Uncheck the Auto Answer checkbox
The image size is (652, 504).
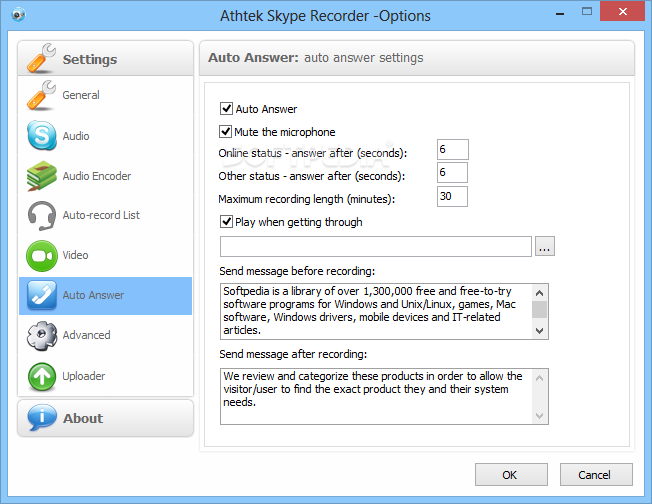click(226, 109)
